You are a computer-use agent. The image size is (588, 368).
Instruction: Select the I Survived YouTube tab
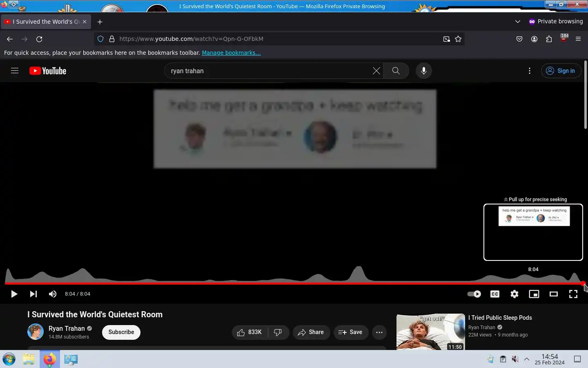[46, 22]
